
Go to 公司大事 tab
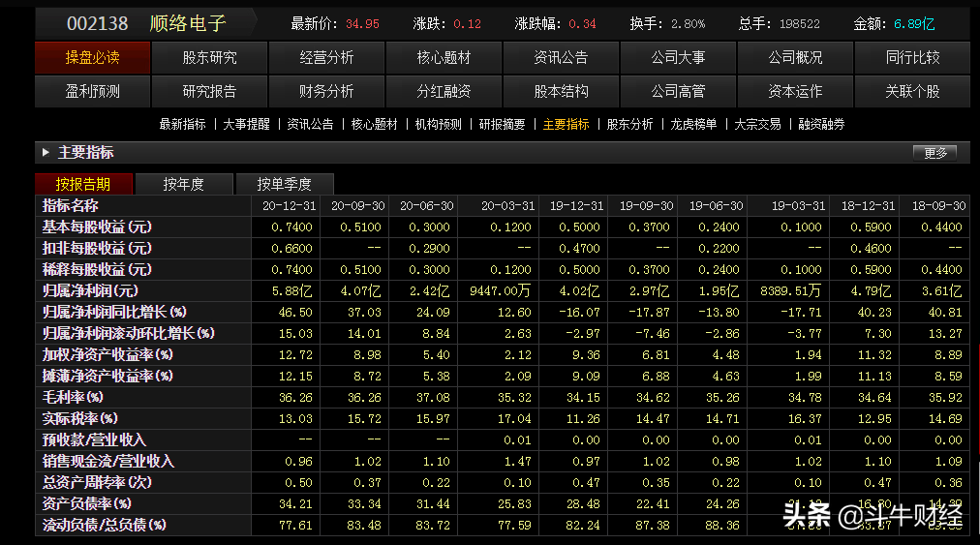point(678,57)
